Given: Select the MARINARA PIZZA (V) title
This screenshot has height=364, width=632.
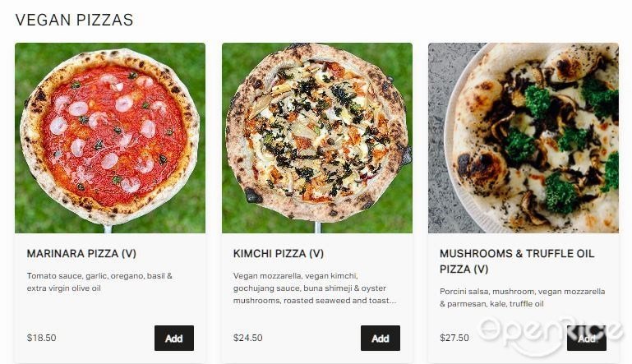Looking at the screenshot, I should tap(81, 254).
